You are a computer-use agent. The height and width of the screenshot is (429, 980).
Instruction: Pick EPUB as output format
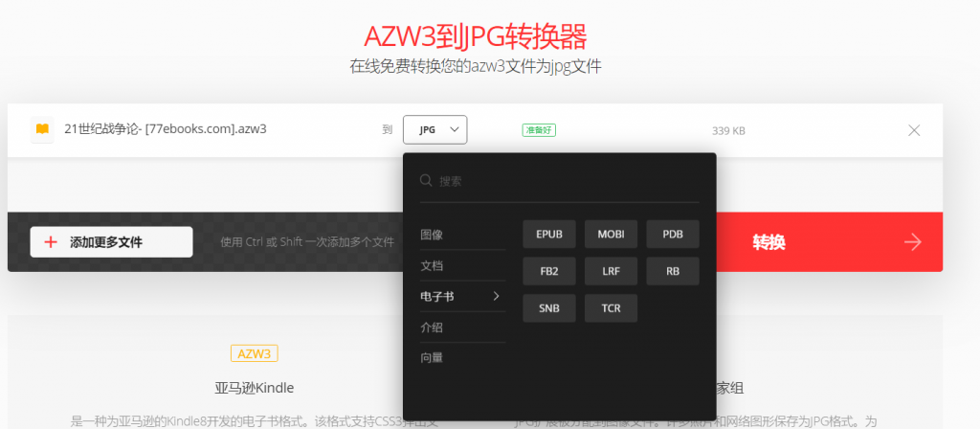click(x=549, y=235)
